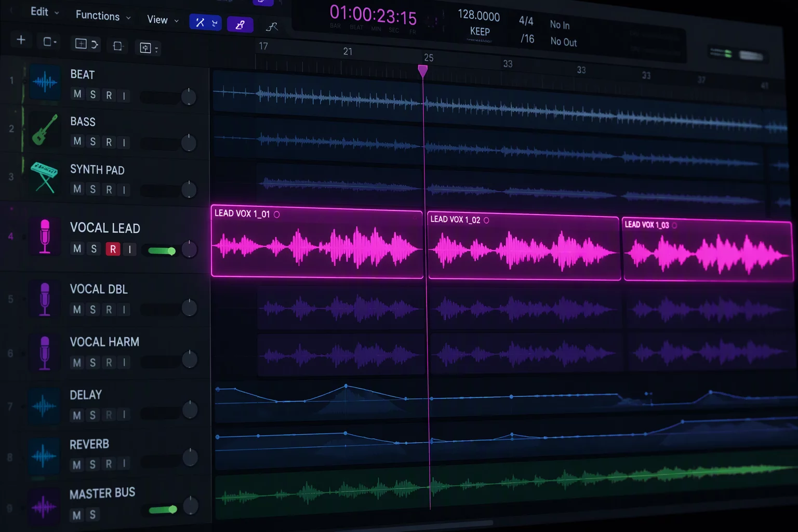Click the catch playhead icon in toolbar
The width and height of the screenshot is (798, 532).
point(117,46)
